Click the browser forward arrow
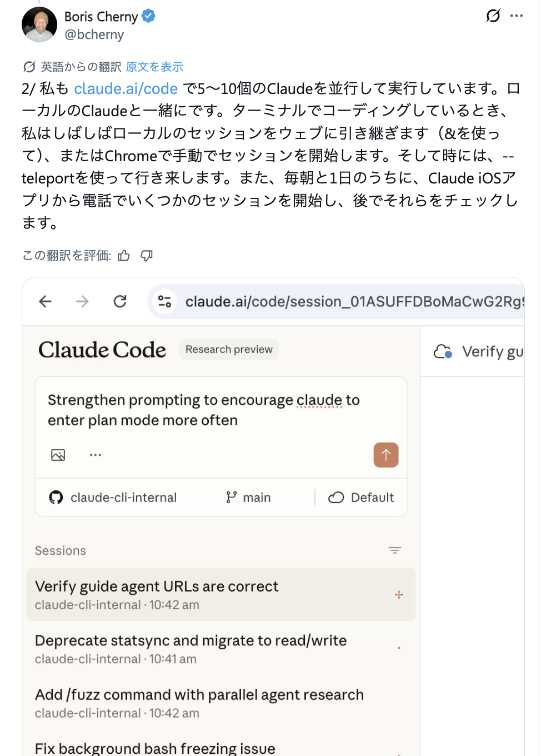541x756 pixels. (82, 301)
